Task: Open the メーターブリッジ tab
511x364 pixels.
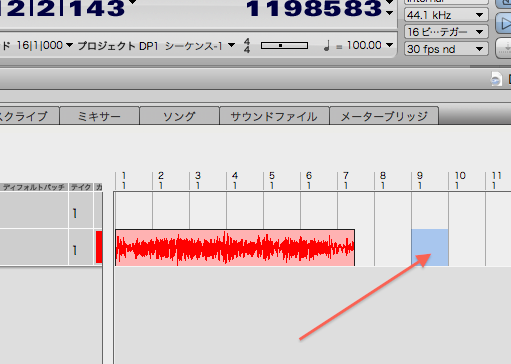Action: pos(384,116)
